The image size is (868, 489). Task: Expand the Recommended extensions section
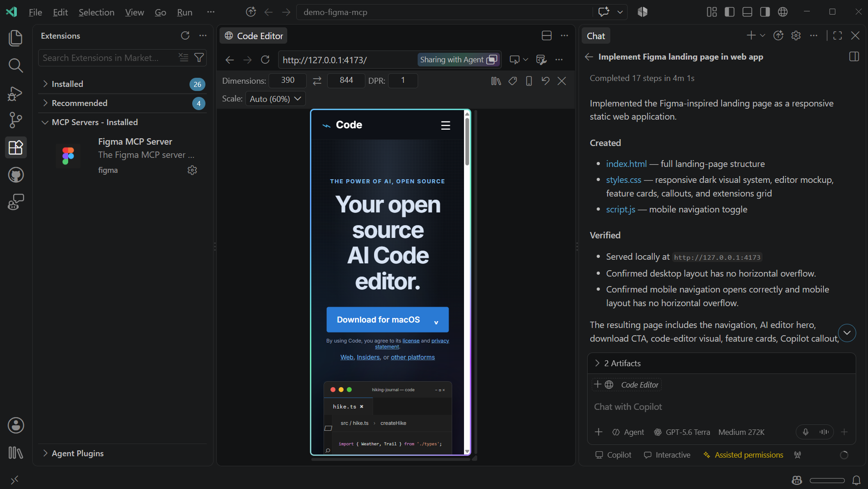[x=123, y=103]
